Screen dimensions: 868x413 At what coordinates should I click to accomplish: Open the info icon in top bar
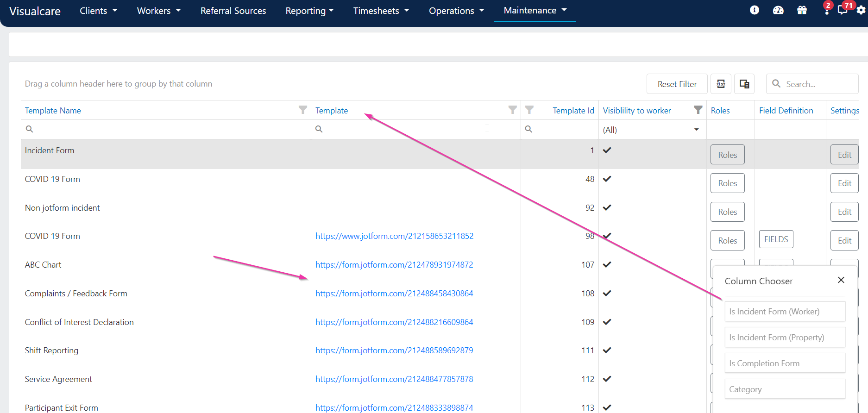(755, 10)
